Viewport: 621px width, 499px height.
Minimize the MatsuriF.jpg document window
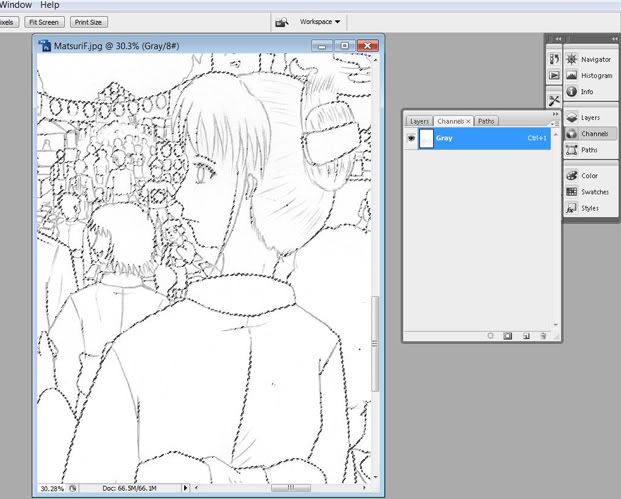tap(322, 46)
